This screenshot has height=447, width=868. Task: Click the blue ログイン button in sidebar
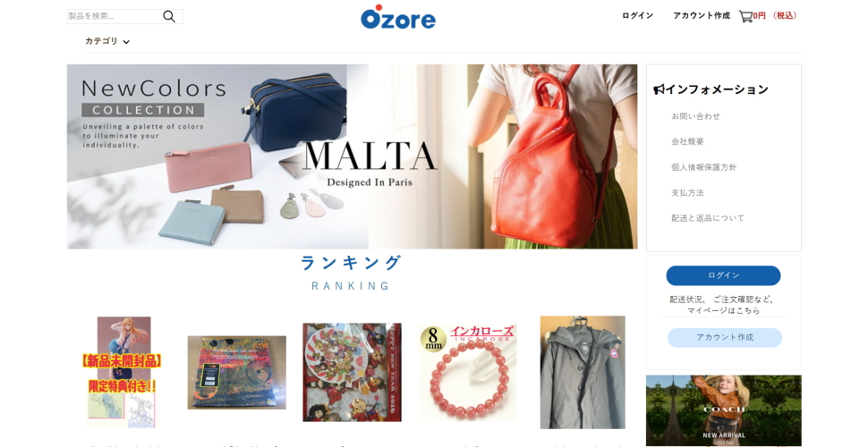pos(724,275)
